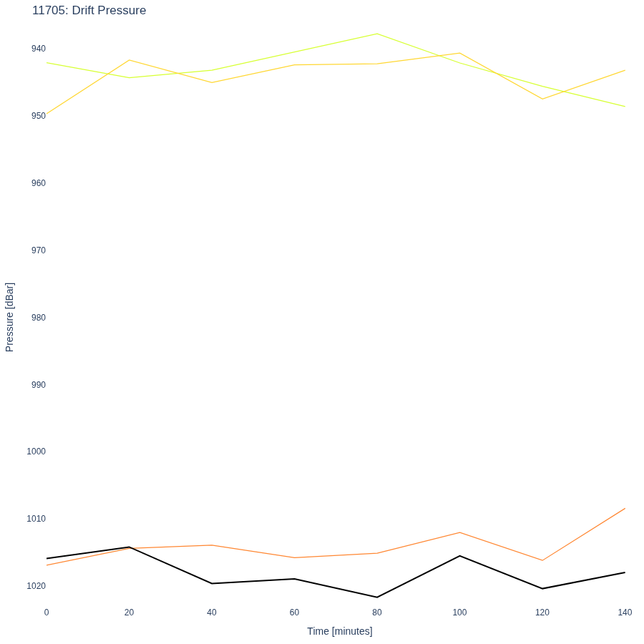Image resolution: width=644 pixels, height=644 pixels.
Task: Click the orange line's dip at 120 minutes
Action: click(x=542, y=560)
